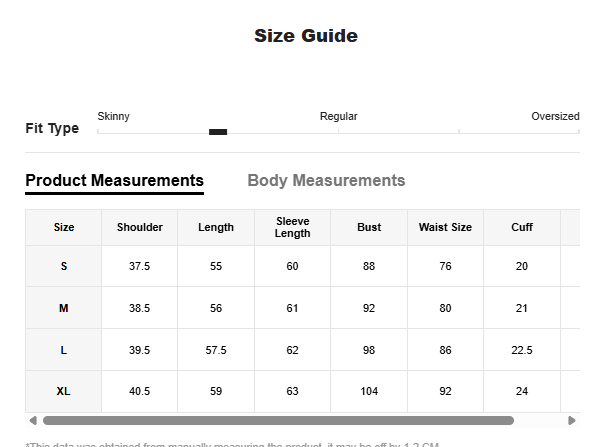Image resolution: width=604 pixels, height=447 pixels.
Task: Click the left scroll arrow under the table
Action: (32, 421)
